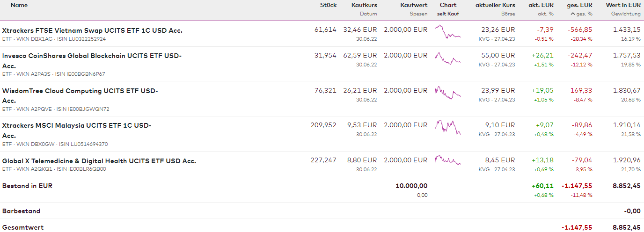Sort by Wert in EUR header
The image size is (644, 232).
click(623, 5)
